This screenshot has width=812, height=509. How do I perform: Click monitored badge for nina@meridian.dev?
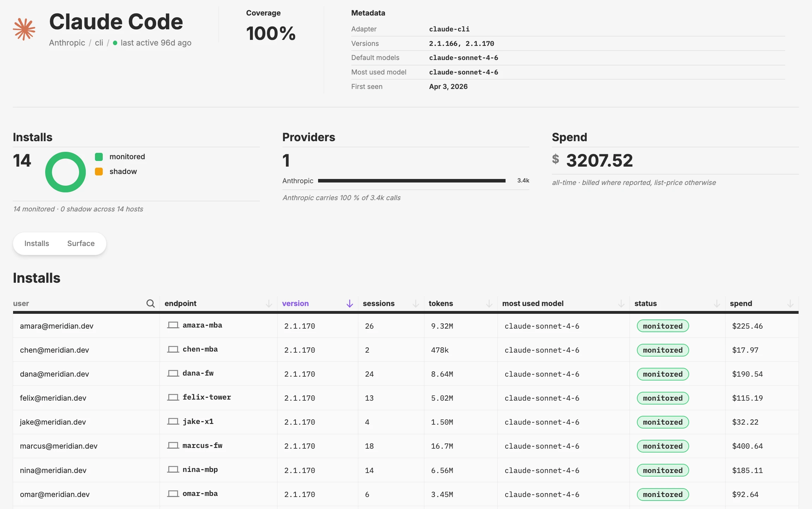tap(663, 471)
